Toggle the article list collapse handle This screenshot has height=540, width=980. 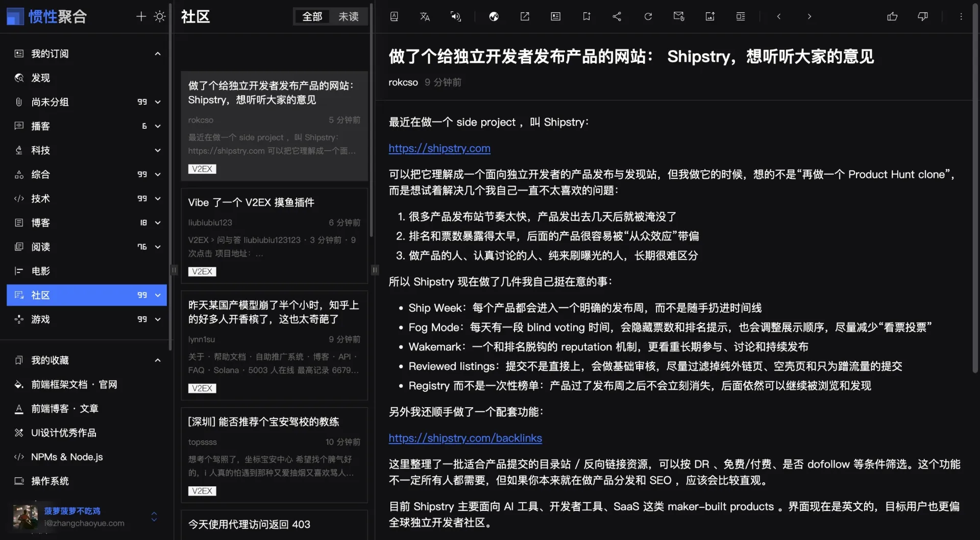click(x=375, y=270)
